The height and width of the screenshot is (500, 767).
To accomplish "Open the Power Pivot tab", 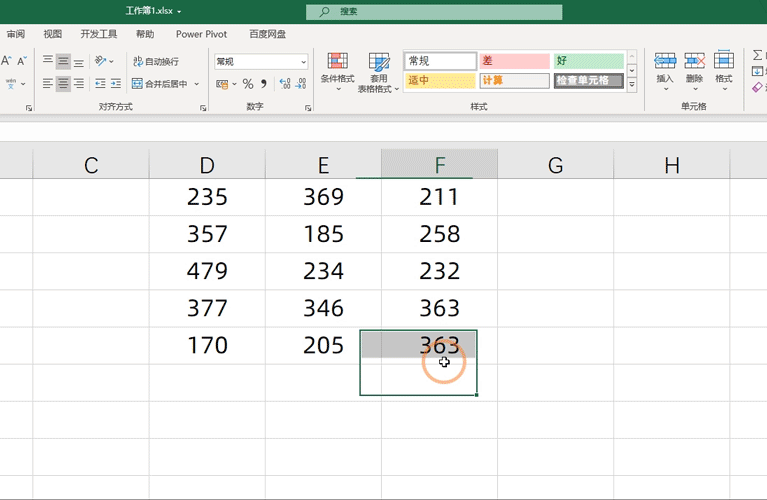I will [x=202, y=34].
